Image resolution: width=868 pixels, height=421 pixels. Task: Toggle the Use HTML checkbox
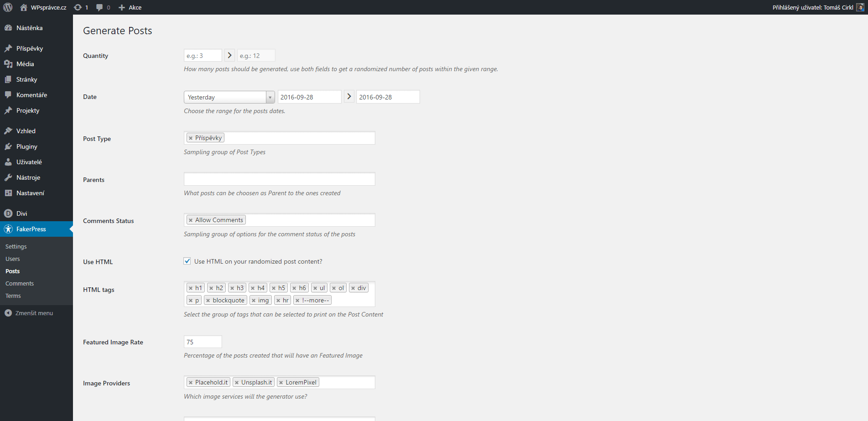[187, 261]
